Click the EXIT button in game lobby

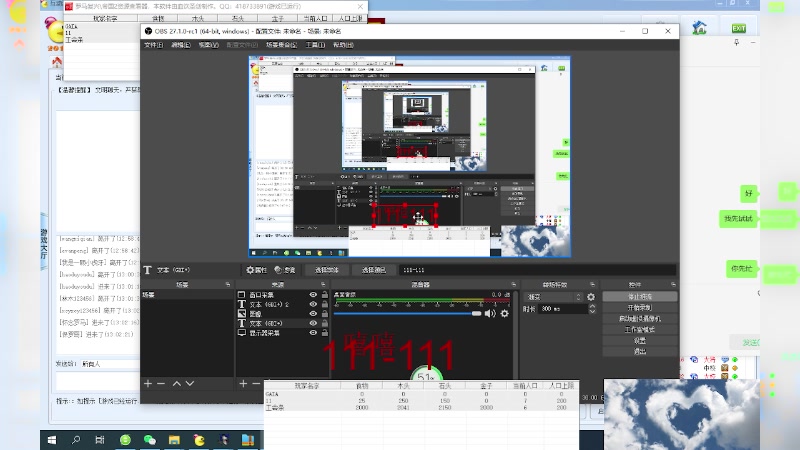click(x=739, y=28)
